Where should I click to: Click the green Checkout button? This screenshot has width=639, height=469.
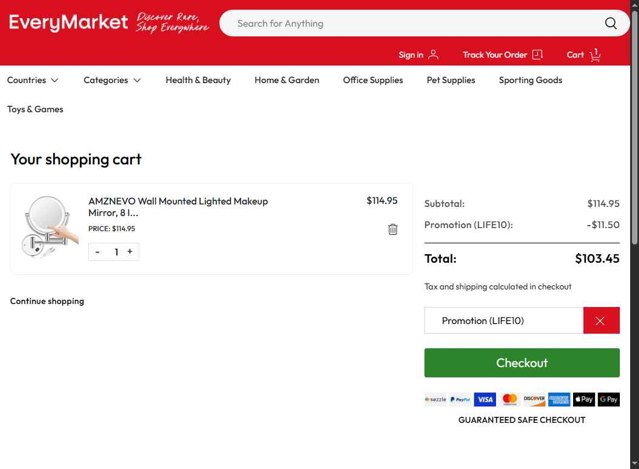coord(522,363)
